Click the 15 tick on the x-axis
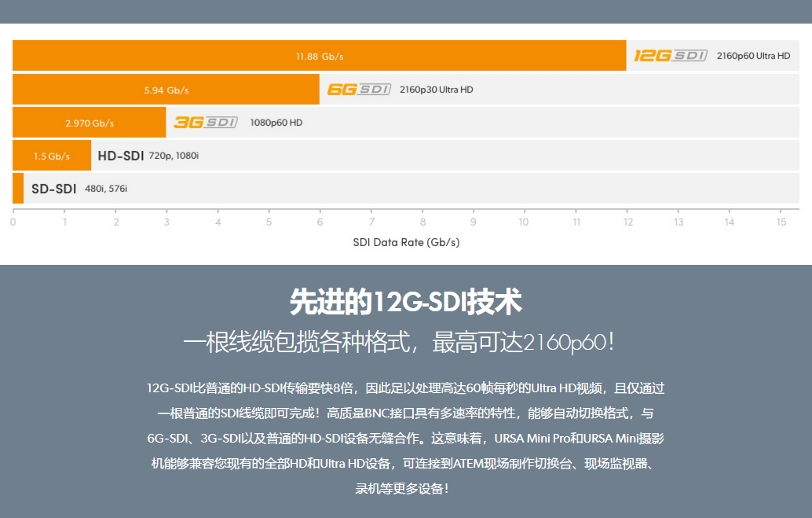 [781, 222]
